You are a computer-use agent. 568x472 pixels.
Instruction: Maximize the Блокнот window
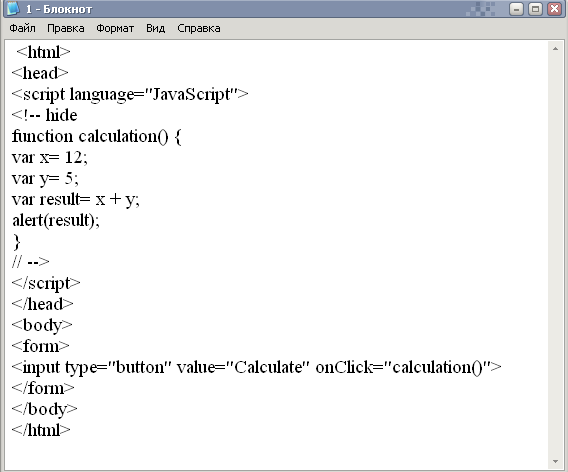coord(535,9)
